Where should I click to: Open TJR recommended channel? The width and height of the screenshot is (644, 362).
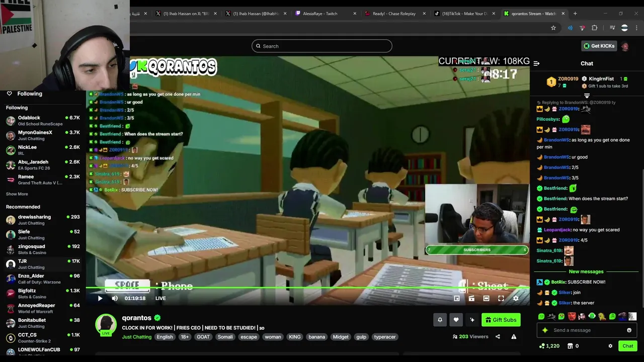point(43,264)
